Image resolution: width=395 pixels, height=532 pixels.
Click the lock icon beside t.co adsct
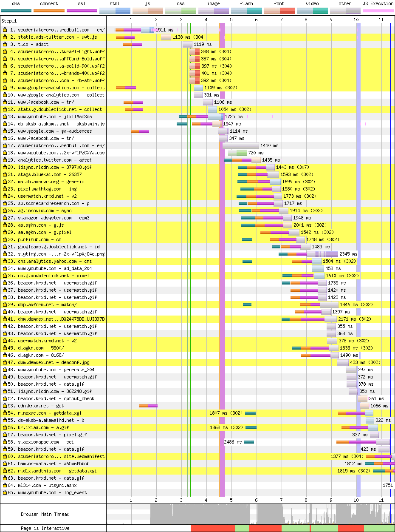5,44
